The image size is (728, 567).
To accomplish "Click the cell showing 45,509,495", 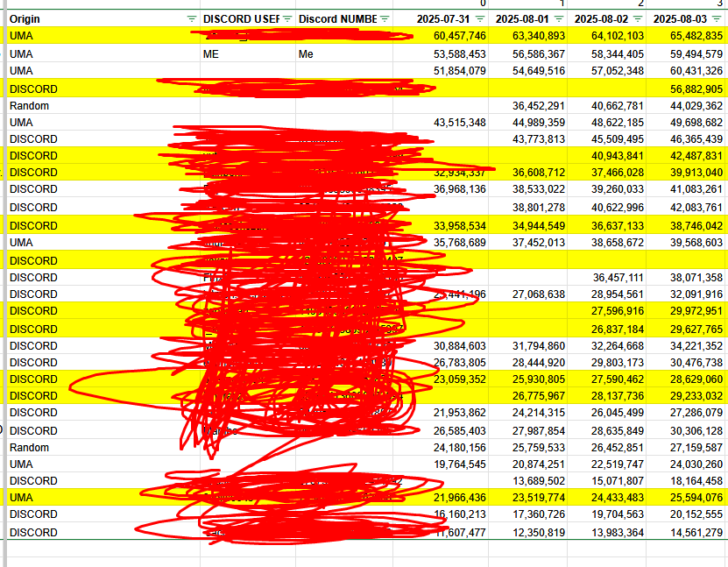I will click(606, 139).
